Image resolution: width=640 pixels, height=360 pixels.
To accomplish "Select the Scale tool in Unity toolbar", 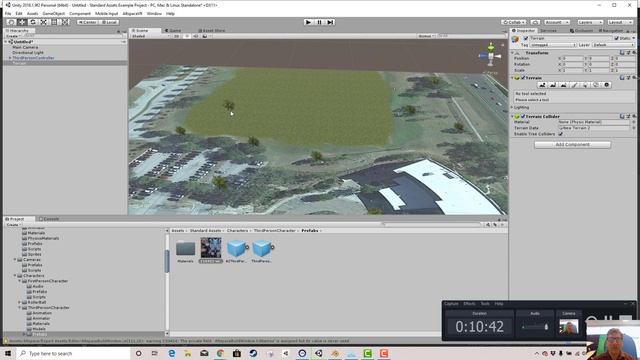I will 43,22.
